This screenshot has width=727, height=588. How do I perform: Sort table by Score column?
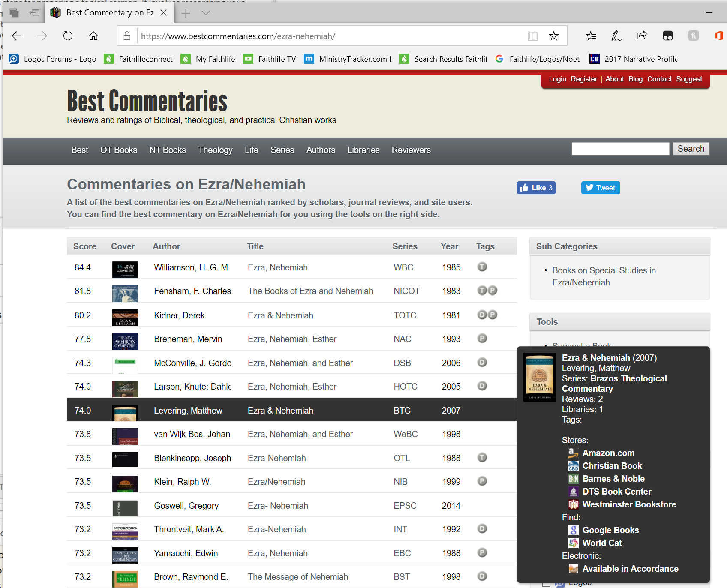click(x=85, y=246)
